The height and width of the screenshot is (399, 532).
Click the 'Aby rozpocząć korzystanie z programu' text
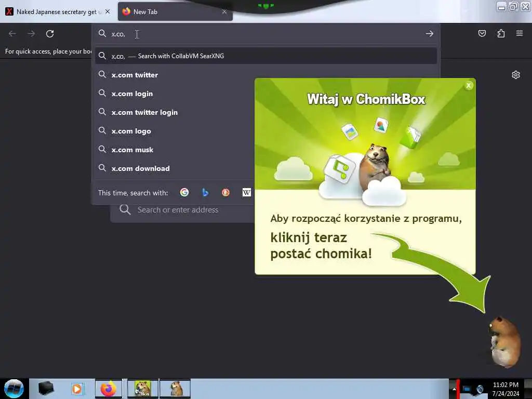point(366,219)
